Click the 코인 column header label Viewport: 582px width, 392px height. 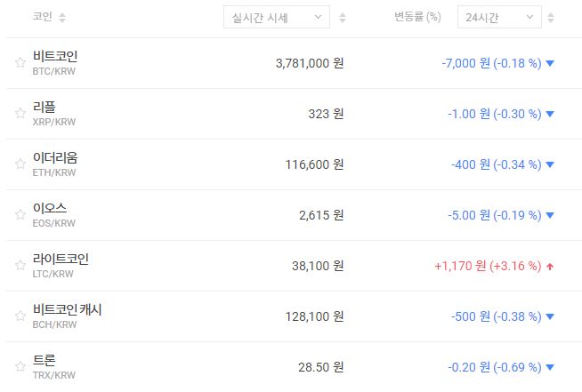click(42, 17)
